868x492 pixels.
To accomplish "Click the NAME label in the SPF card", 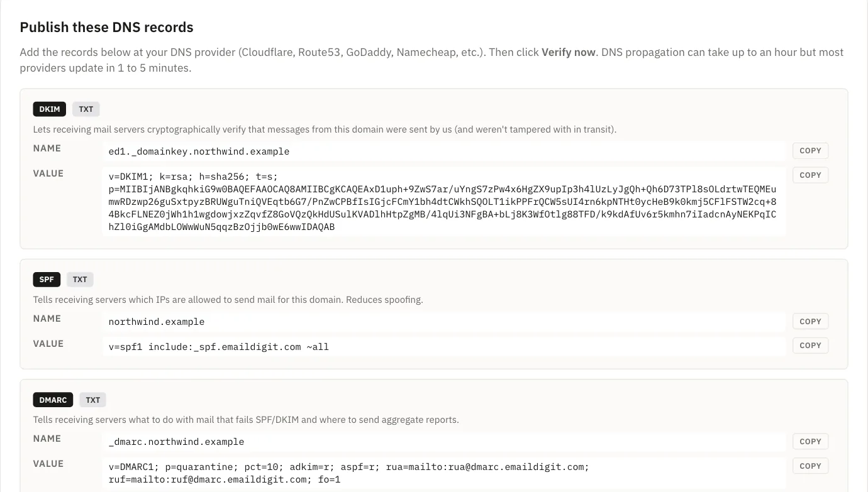I will [x=47, y=319].
